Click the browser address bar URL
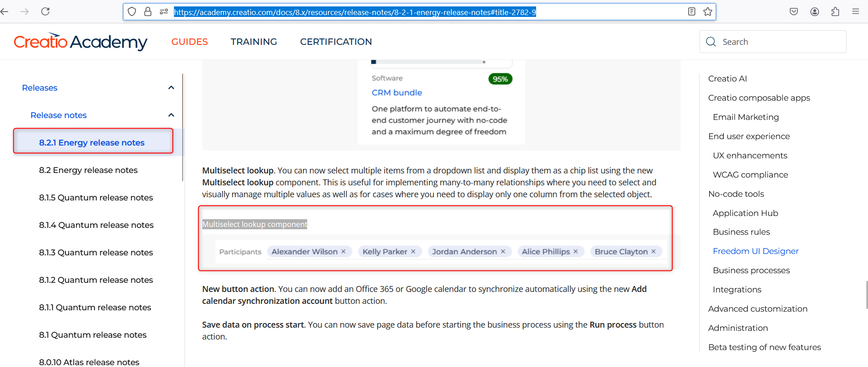Viewport: 868px width, 367px height. 355,12
